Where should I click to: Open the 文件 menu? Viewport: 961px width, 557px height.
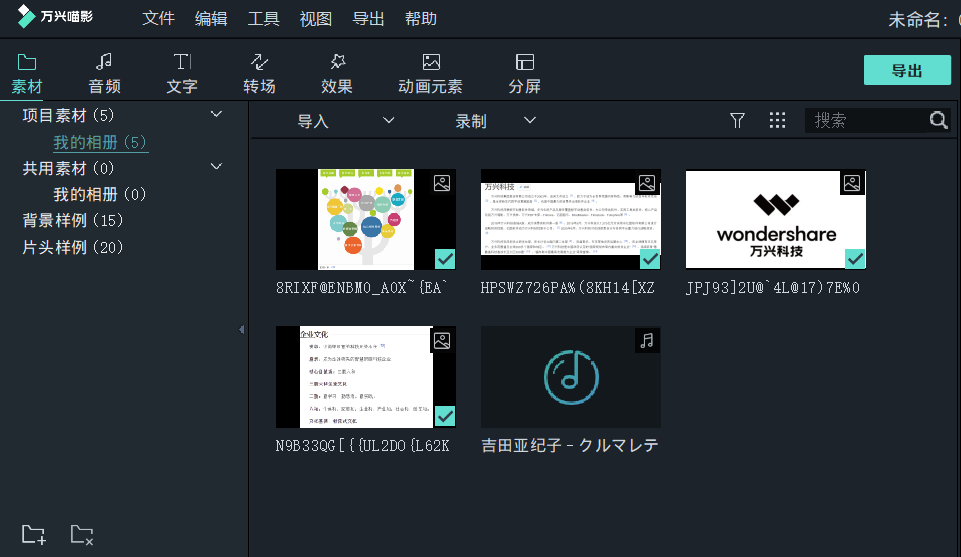[159, 18]
